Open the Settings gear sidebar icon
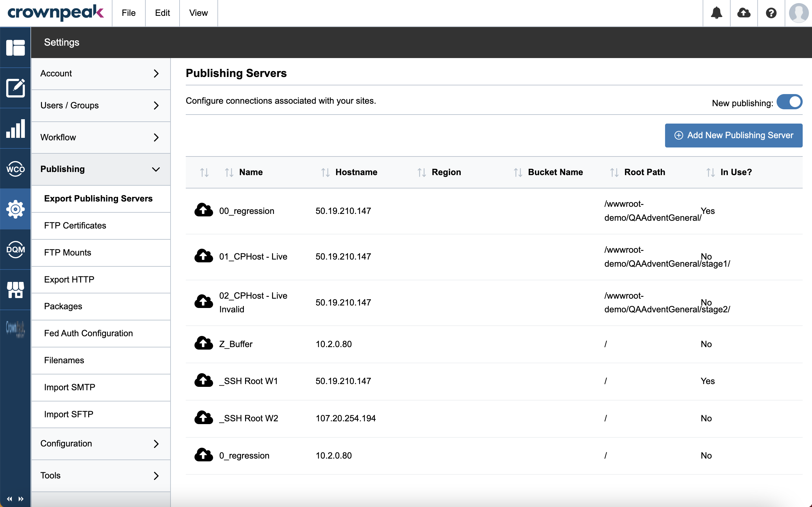 coord(16,209)
